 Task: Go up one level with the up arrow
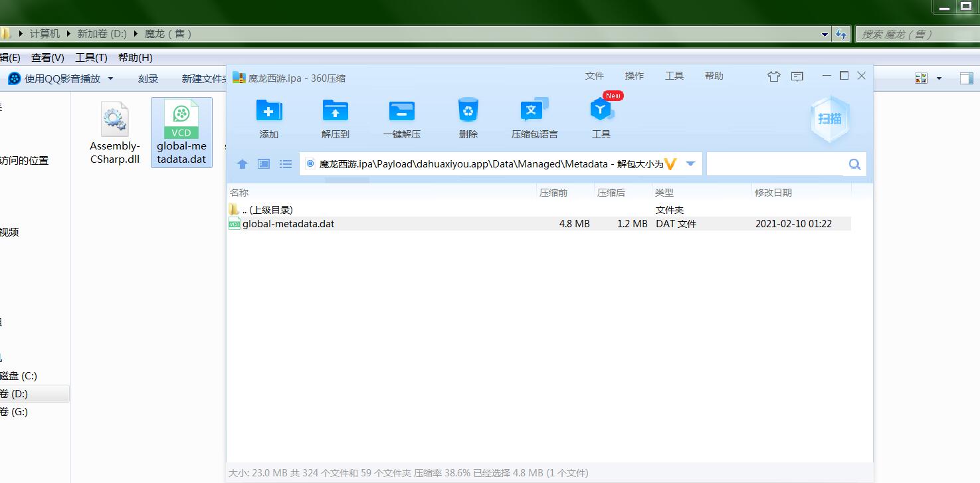[243, 164]
